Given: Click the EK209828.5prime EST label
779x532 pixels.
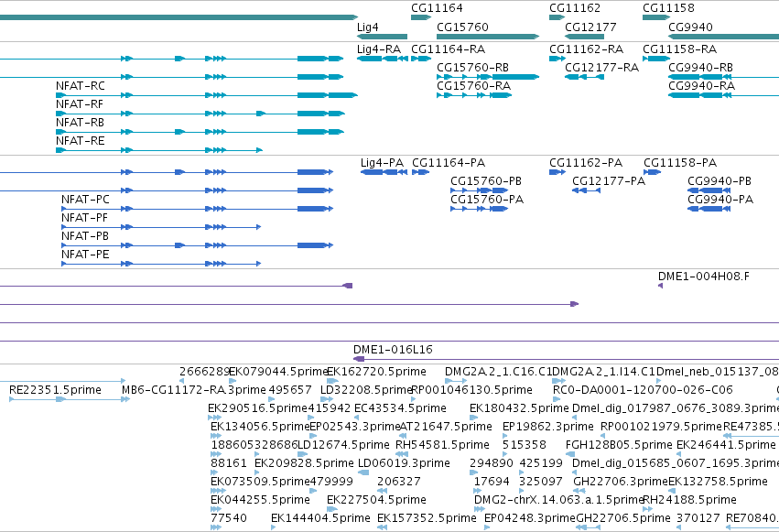Looking at the screenshot, I should click(x=304, y=463).
